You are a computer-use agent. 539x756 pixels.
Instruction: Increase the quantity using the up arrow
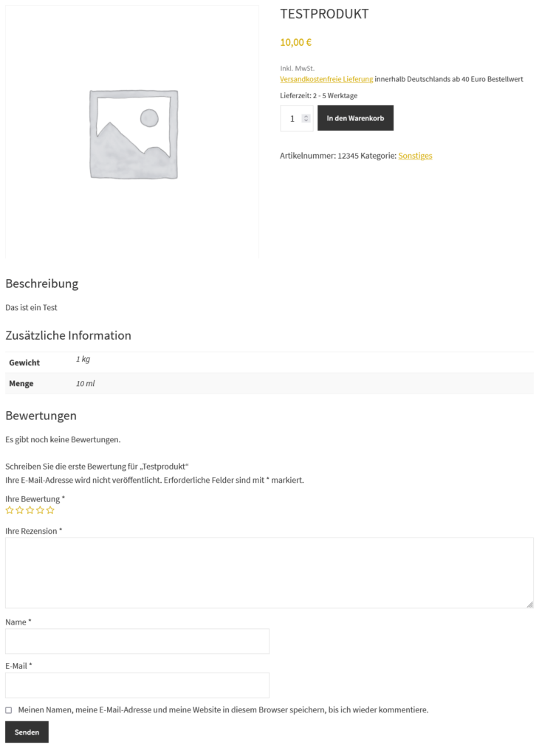306,114
